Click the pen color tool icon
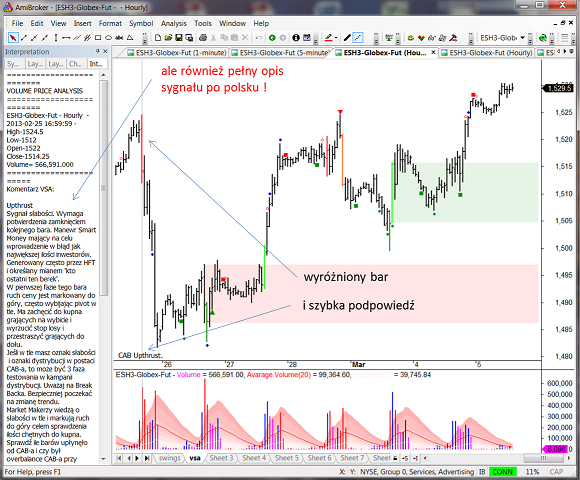 (x=328, y=38)
